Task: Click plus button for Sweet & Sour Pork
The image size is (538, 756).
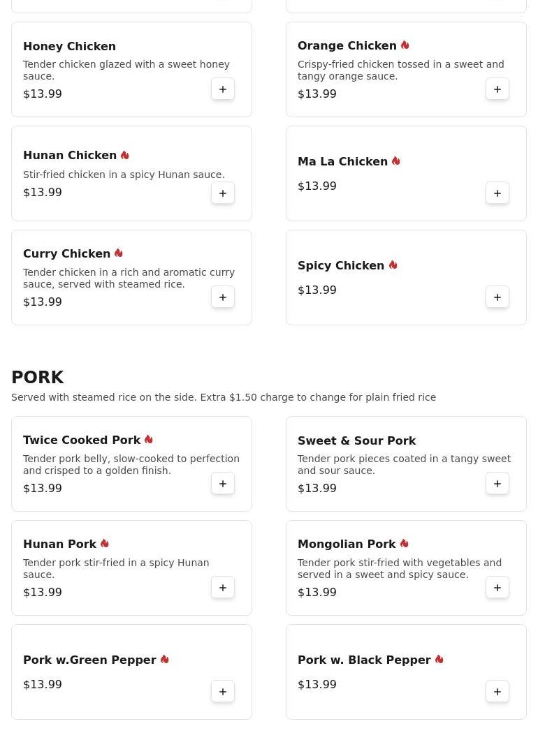Action: 497,484
